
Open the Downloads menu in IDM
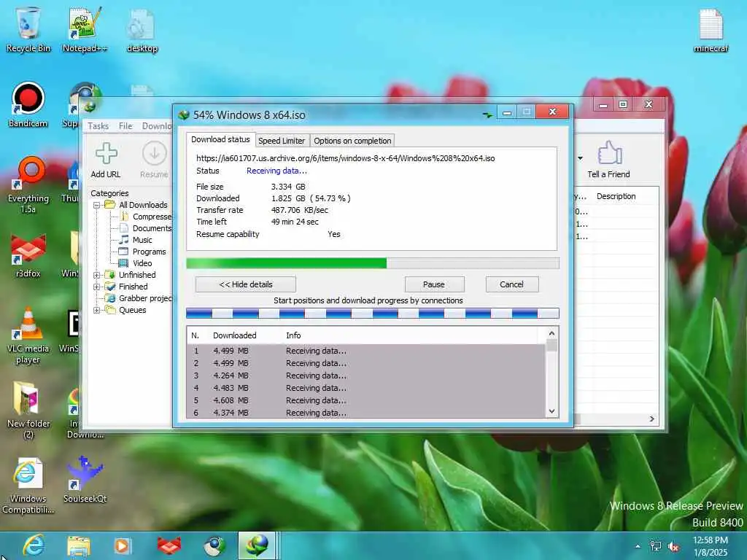pyautogui.click(x=156, y=126)
